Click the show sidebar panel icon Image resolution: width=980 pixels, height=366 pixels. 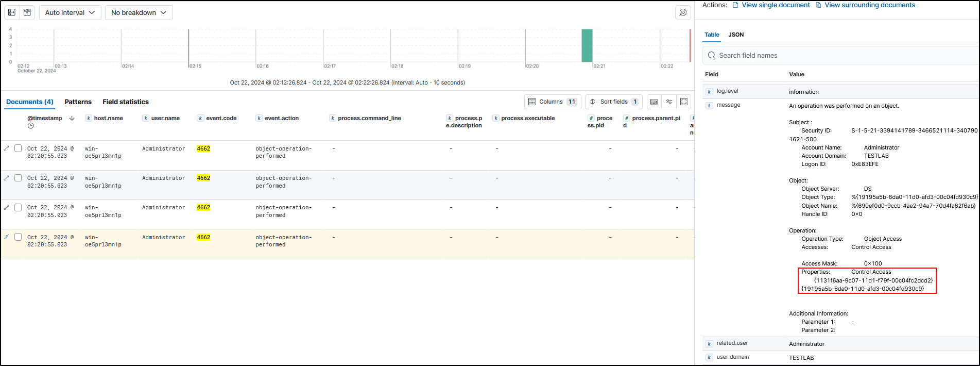point(12,12)
